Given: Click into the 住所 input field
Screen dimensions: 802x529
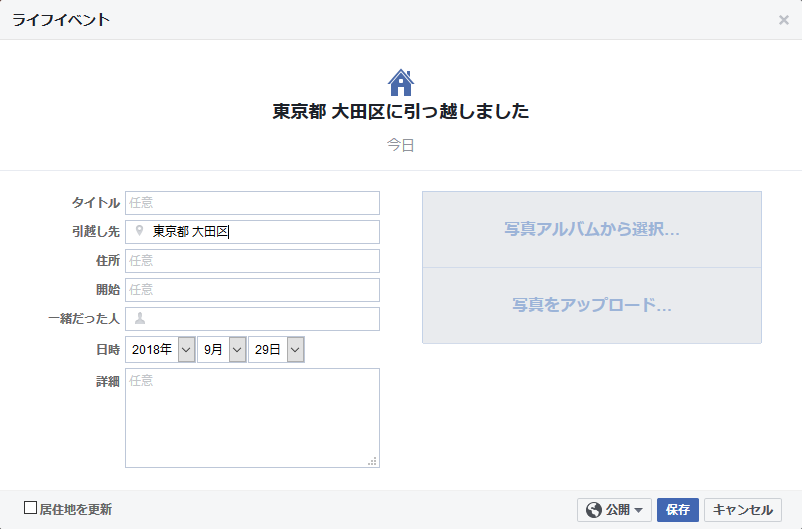Looking at the screenshot, I should pyautogui.click(x=252, y=261).
